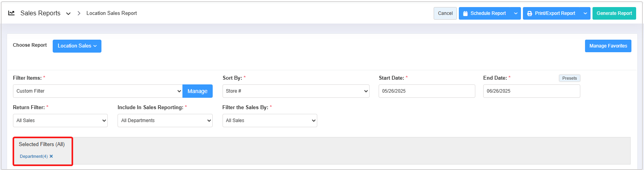Open the Location Sales report chooser

tap(77, 46)
